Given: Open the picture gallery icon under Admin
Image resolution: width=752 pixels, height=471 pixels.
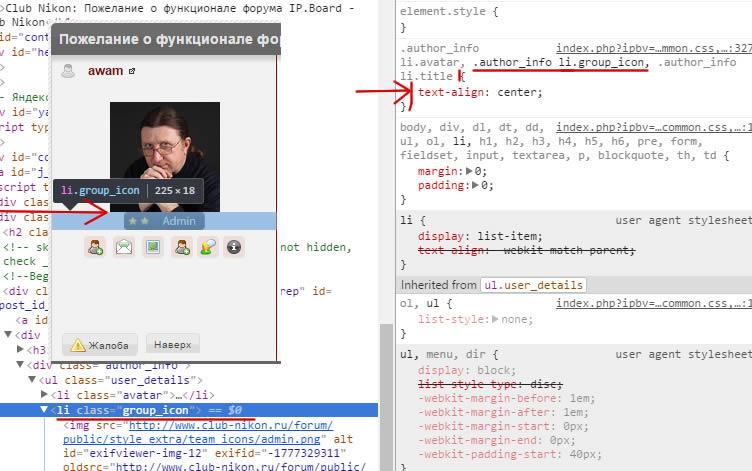Looking at the screenshot, I should [153, 247].
